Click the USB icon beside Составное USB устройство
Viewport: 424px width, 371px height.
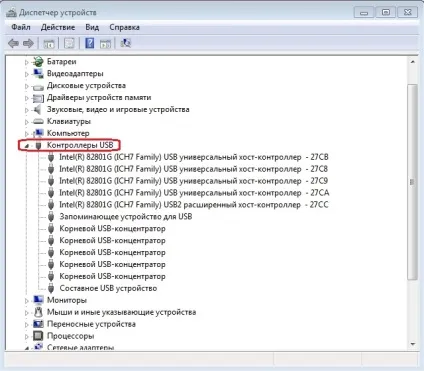[51, 288]
